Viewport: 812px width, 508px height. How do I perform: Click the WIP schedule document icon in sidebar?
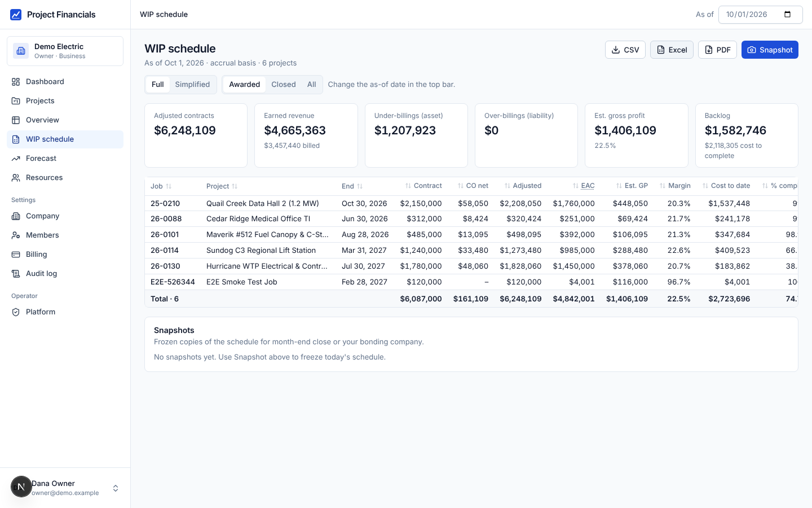click(16, 139)
